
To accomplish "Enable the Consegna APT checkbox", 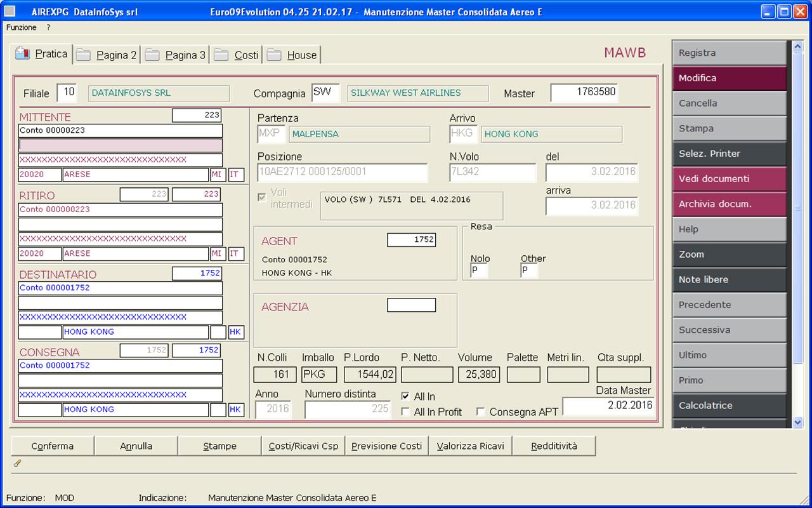I will pyautogui.click(x=481, y=412).
